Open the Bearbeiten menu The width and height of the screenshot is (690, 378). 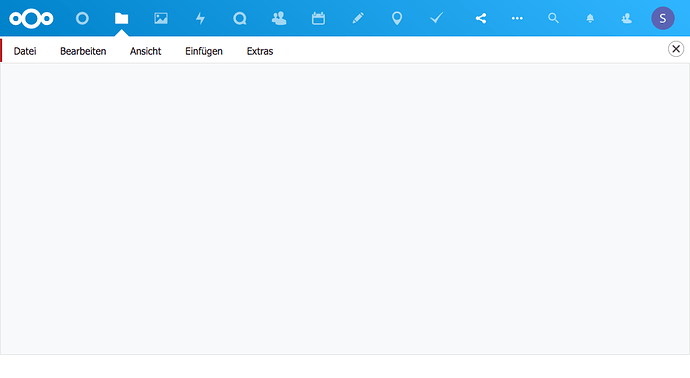tap(83, 51)
